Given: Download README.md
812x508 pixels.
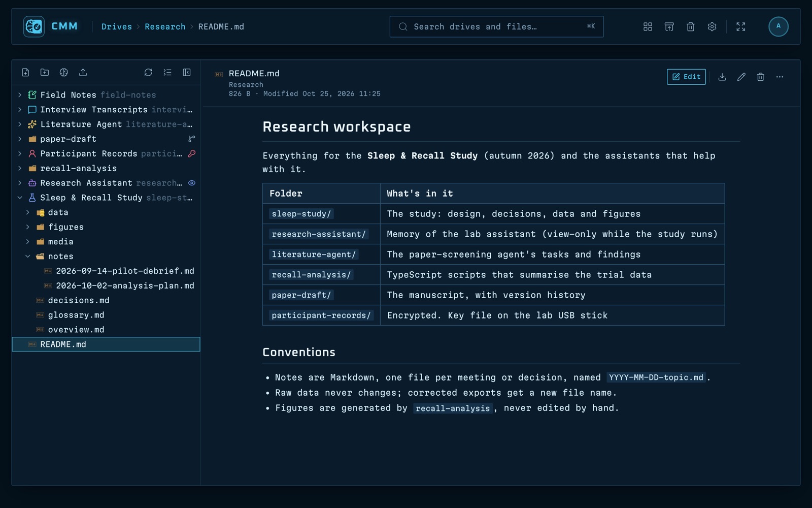Looking at the screenshot, I should coord(722,77).
